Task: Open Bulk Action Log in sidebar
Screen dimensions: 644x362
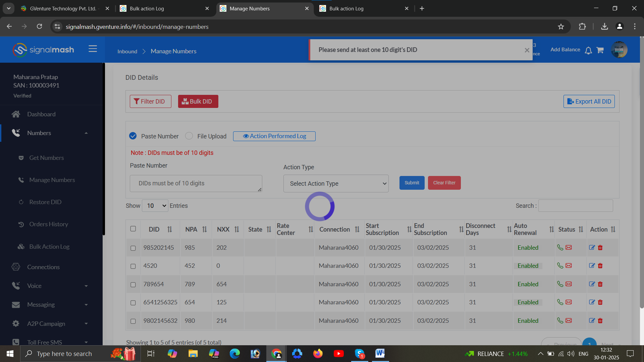Action: click(49, 247)
